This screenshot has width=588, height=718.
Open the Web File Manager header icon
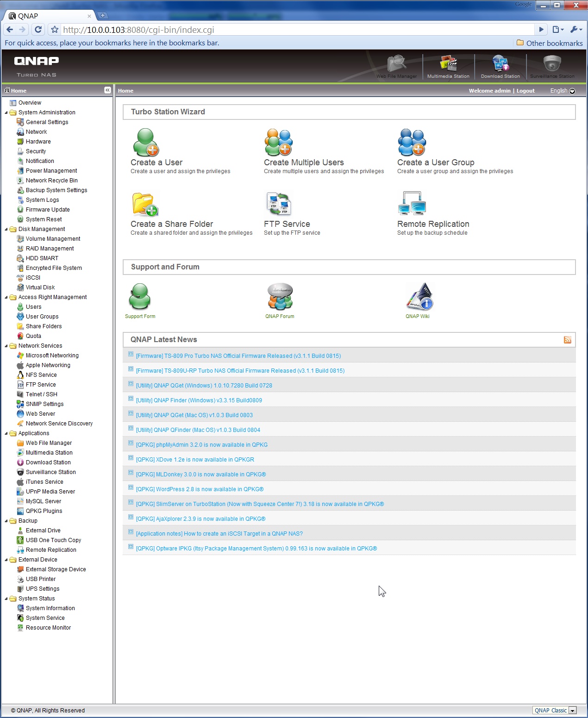(x=396, y=65)
